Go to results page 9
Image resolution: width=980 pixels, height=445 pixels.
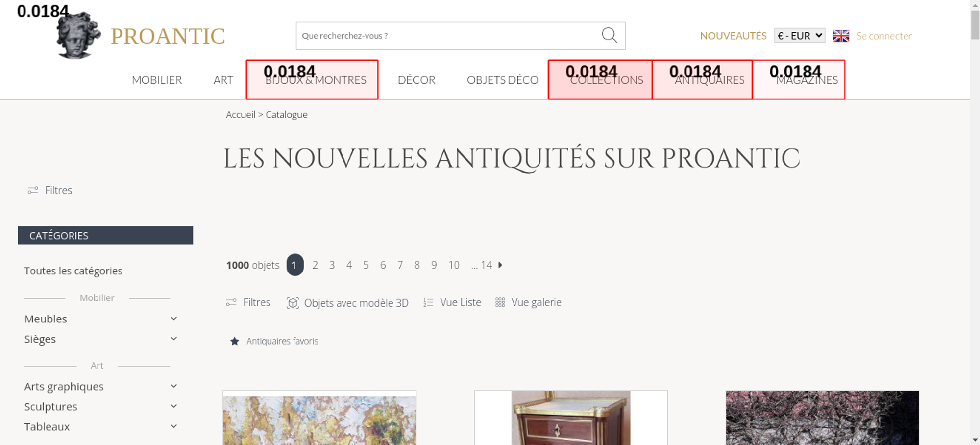pyautogui.click(x=434, y=265)
